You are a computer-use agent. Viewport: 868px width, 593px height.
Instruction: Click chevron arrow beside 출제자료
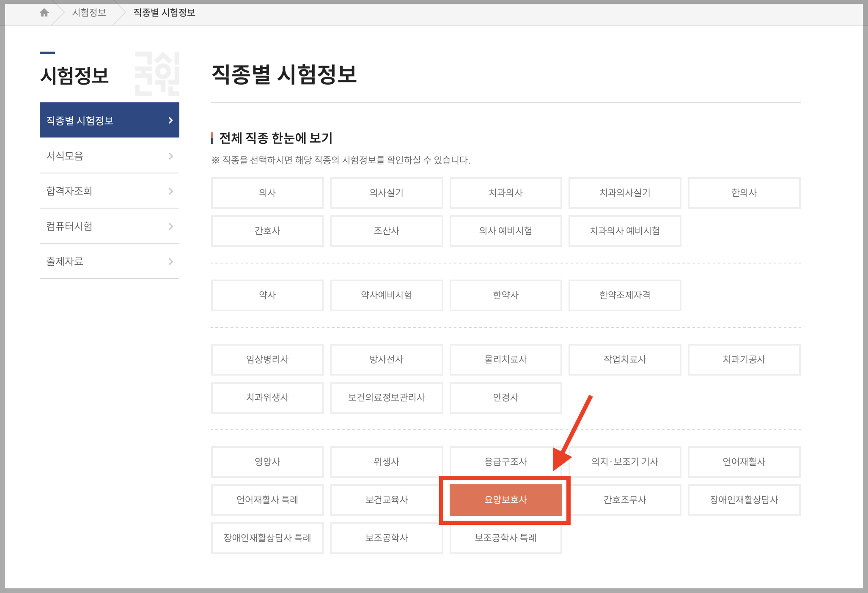click(x=171, y=261)
